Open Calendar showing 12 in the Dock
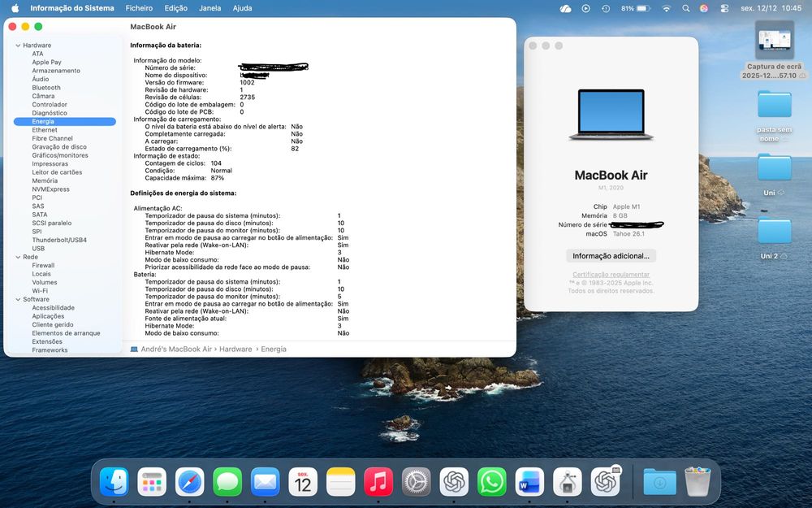 (x=303, y=481)
